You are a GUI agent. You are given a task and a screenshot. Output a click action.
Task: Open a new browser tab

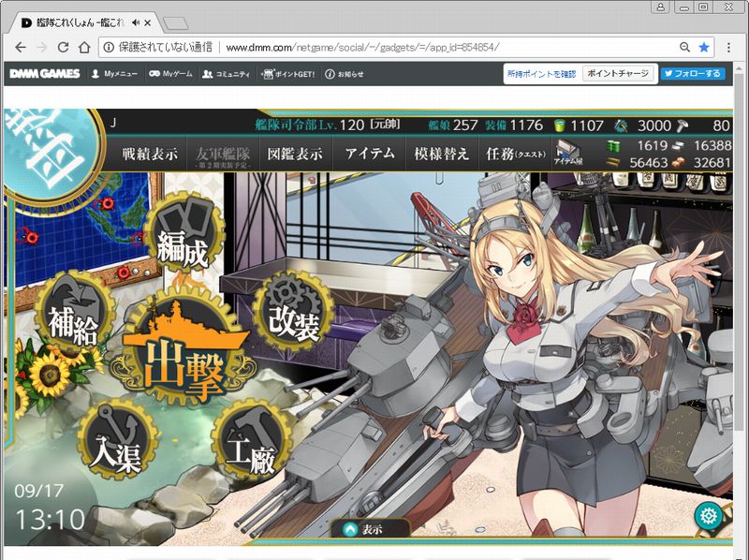175,22
